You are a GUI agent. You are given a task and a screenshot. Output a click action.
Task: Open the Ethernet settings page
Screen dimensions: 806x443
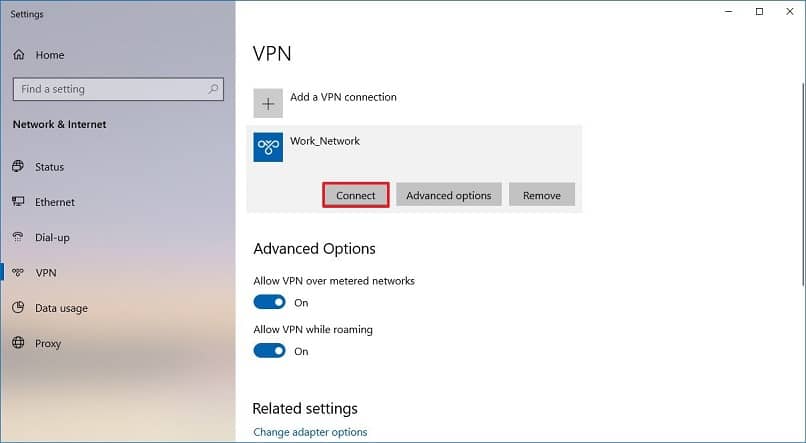tap(55, 202)
